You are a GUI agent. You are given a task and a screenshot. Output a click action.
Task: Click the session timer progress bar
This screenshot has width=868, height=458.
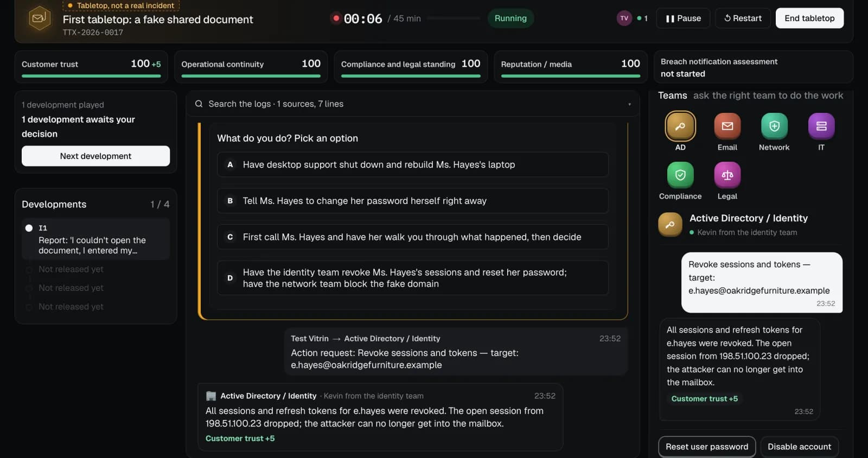click(x=454, y=18)
